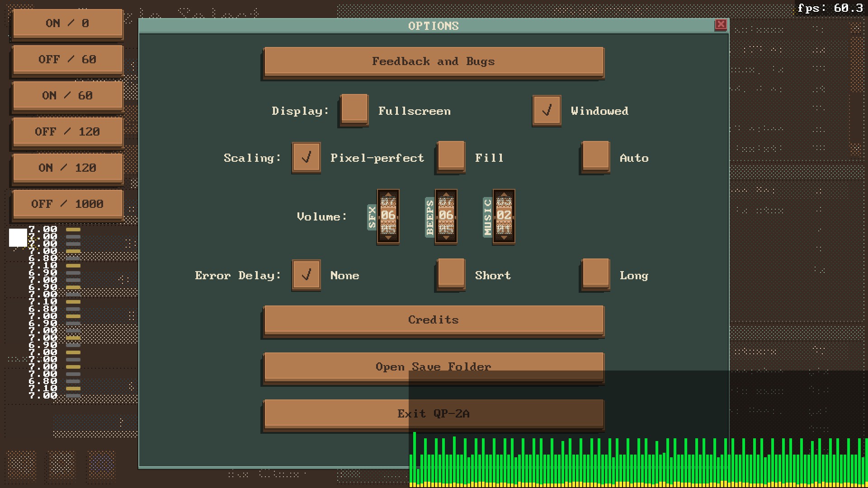Choose Long error delay checkbox
Screen dimensions: 868x488
pyautogui.click(x=595, y=274)
